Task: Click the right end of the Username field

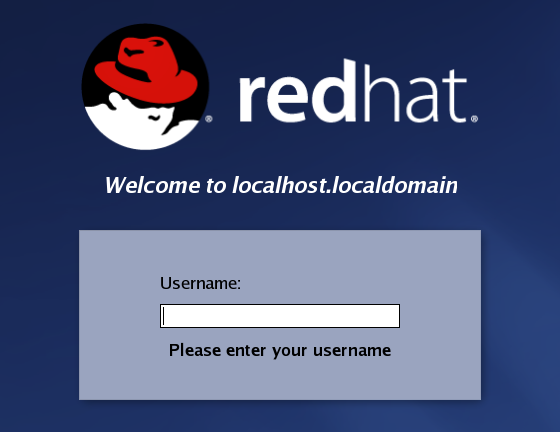Action: click(393, 316)
